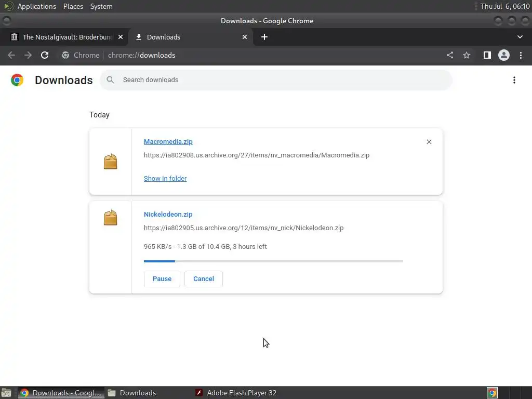Click the search magnifier icon in Search downloads

110,79
